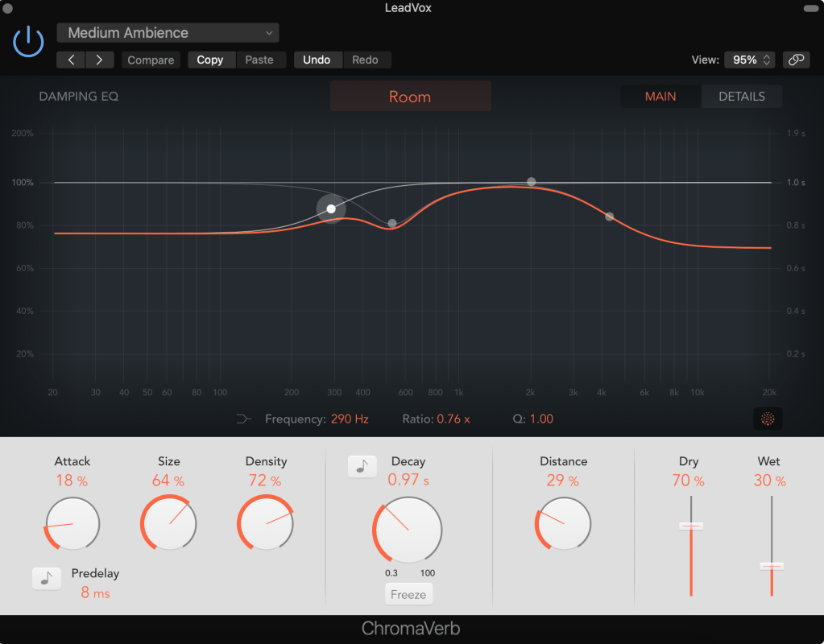Click the Undo button
The image size is (824, 644).
point(317,60)
